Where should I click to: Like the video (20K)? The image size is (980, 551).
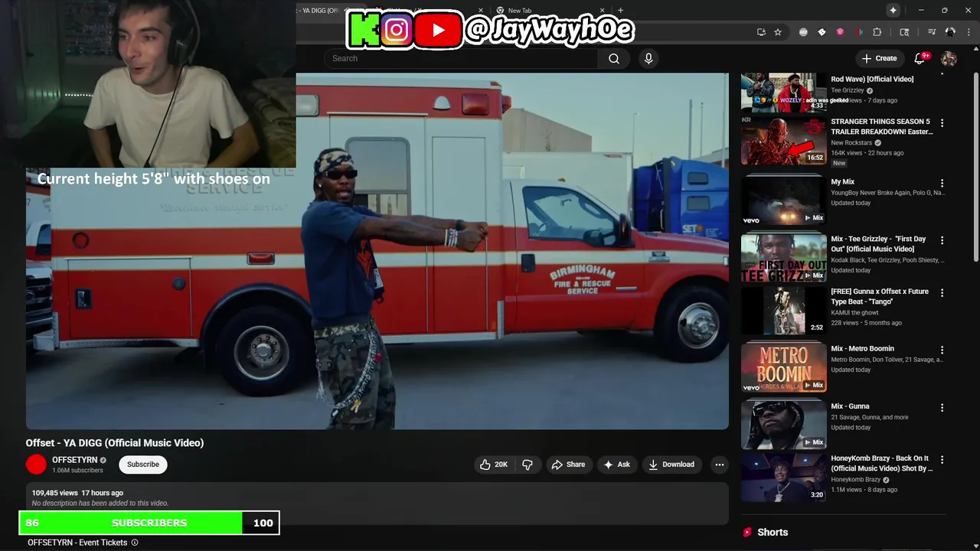tap(494, 465)
